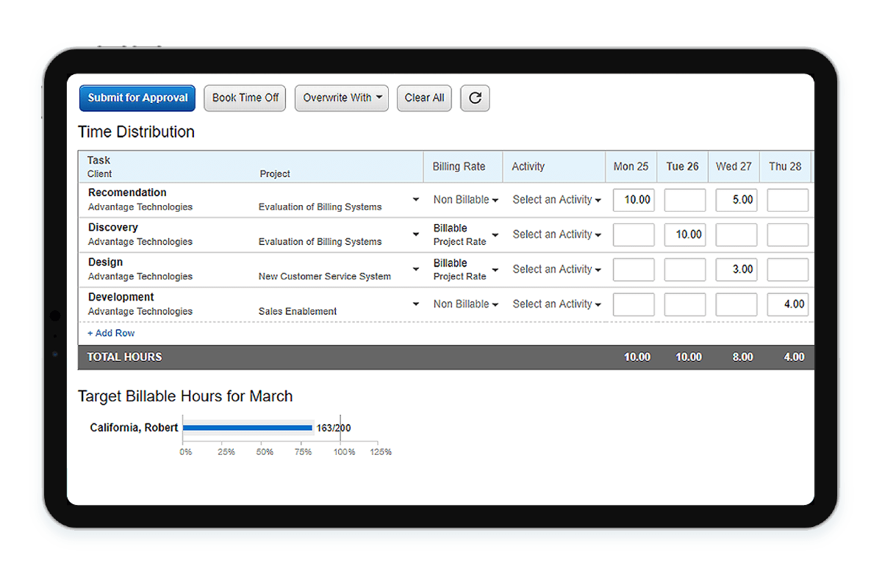
Task: Change Development Non Billable billing dropdown
Action: coord(465,304)
